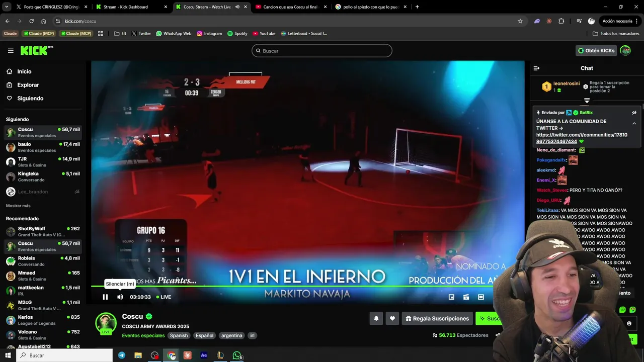Go to the Kick logo homepage

pos(36,50)
